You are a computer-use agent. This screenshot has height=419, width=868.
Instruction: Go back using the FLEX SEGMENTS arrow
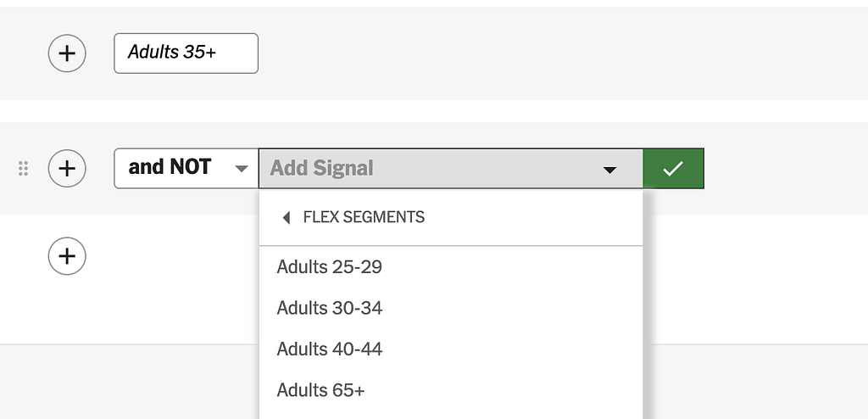287,217
